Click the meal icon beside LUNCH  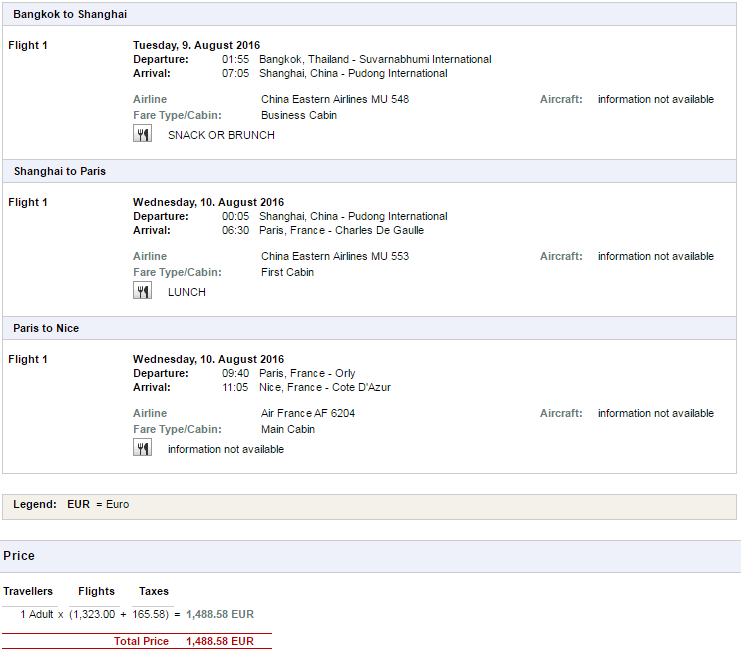(142, 291)
